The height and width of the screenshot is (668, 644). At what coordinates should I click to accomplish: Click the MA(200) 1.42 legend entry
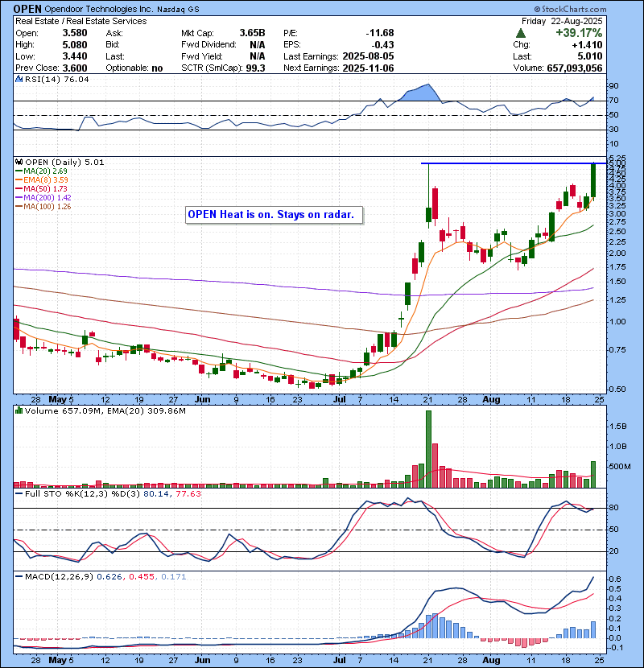tap(43, 198)
